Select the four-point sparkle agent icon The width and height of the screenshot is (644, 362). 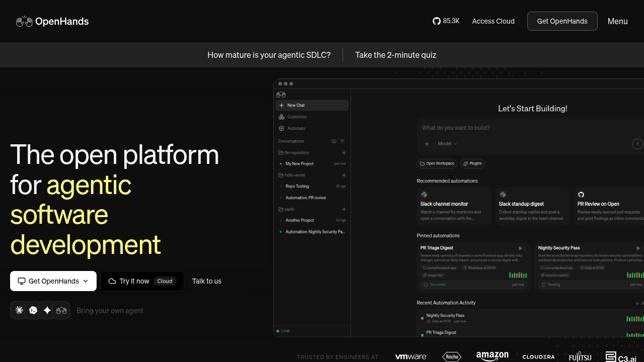47,310
